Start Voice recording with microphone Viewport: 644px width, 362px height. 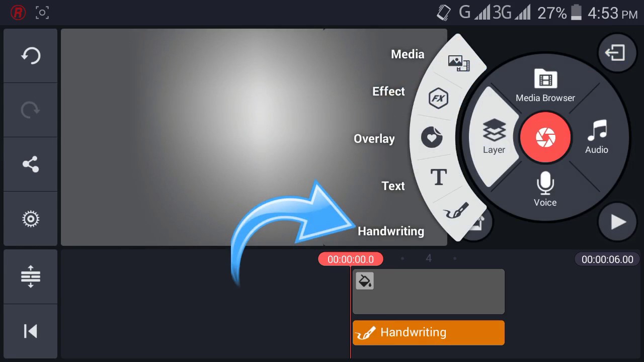[545, 189]
